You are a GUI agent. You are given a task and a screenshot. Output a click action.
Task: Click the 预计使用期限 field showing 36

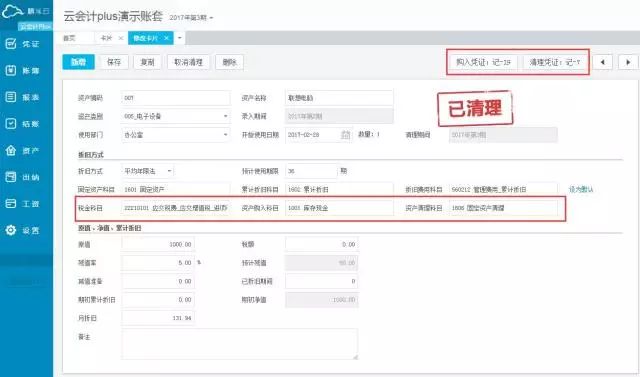[311, 171]
